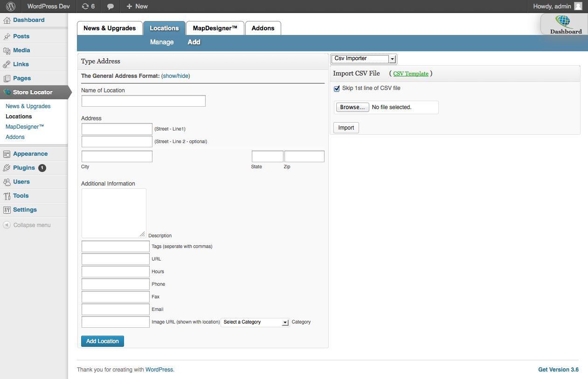Click into the Phone field

click(116, 284)
